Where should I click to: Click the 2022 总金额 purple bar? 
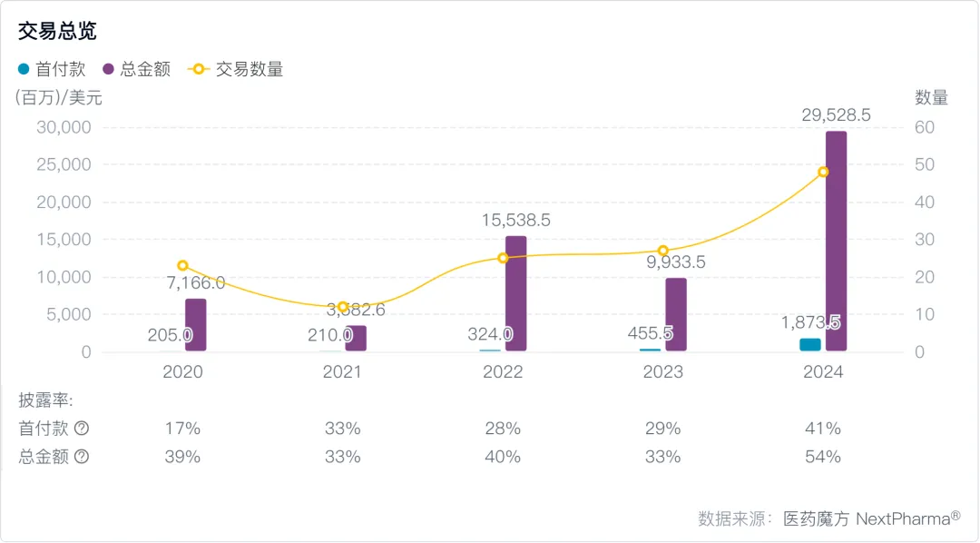tap(515, 293)
